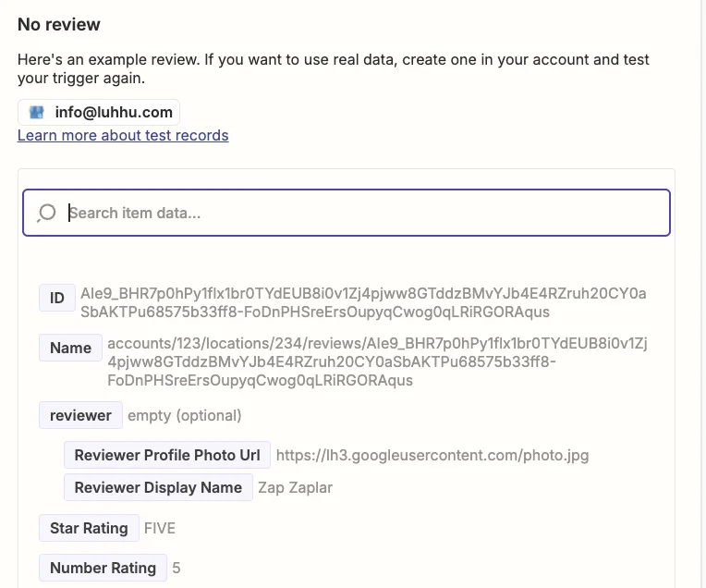
Task: Select Reviewer Profile Photo Url field
Action: 167,455
